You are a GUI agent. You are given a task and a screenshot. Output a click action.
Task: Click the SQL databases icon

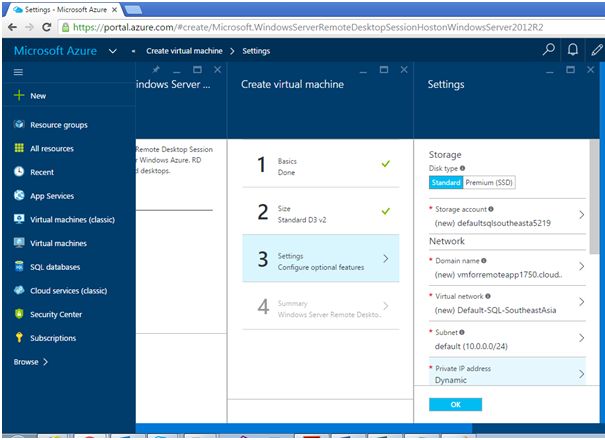pos(19,266)
